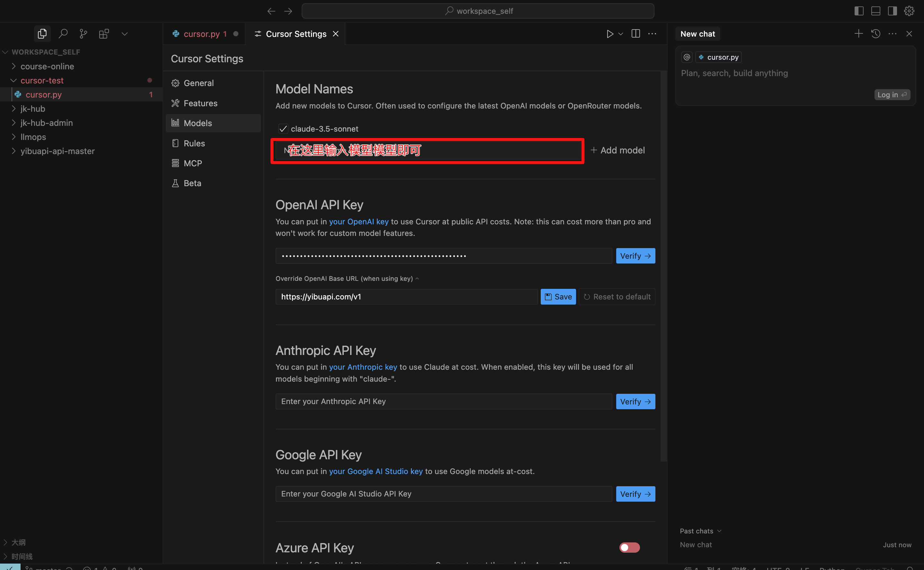The image size is (924, 570).
Task: Uncheck the claude-3.5-sonnet model checkbox
Action: click(283, 129)
